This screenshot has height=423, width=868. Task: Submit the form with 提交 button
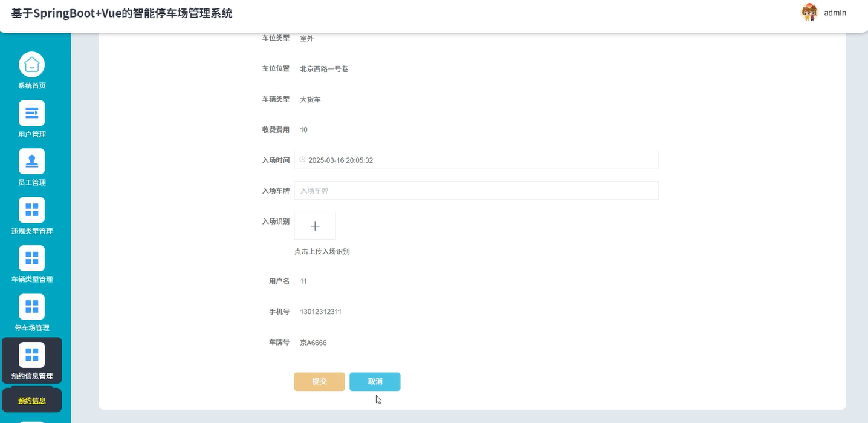tap(319, 381)
